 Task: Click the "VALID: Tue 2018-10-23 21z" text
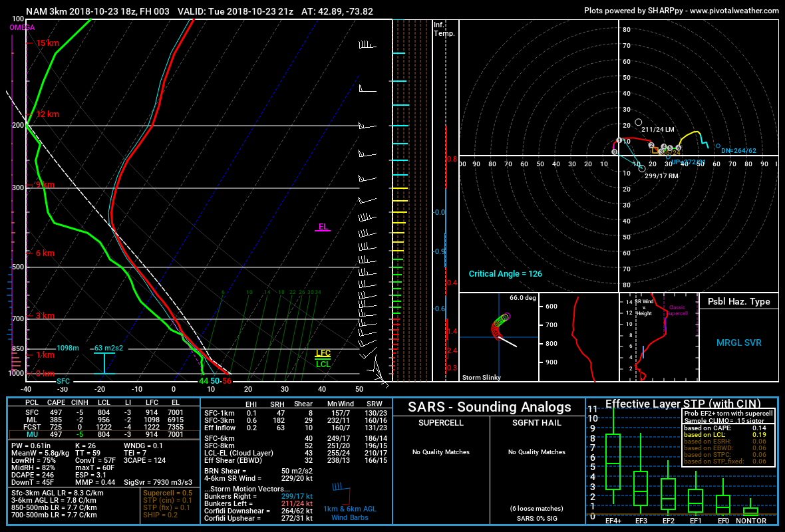235,11
